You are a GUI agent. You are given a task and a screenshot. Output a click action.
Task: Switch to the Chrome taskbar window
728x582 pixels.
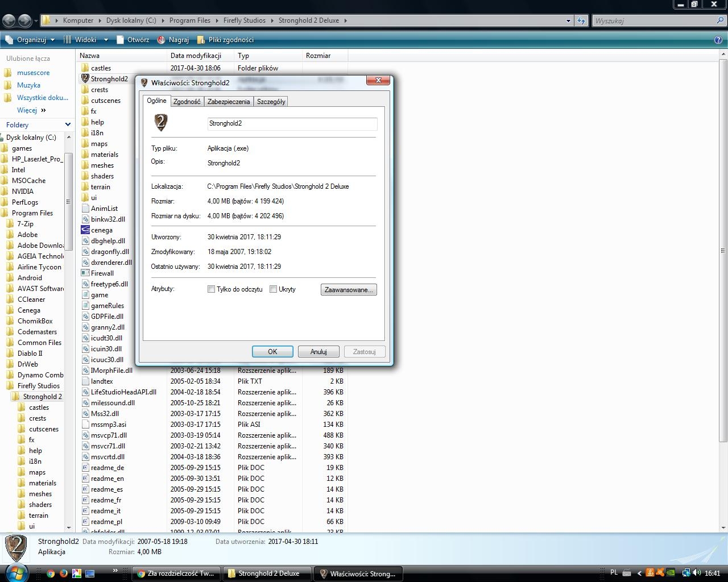click(176, 573)
